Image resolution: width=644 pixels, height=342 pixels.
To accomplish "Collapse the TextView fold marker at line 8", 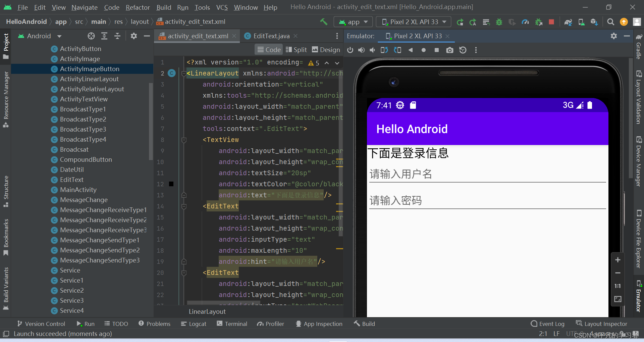I will (x=184, y=140).
